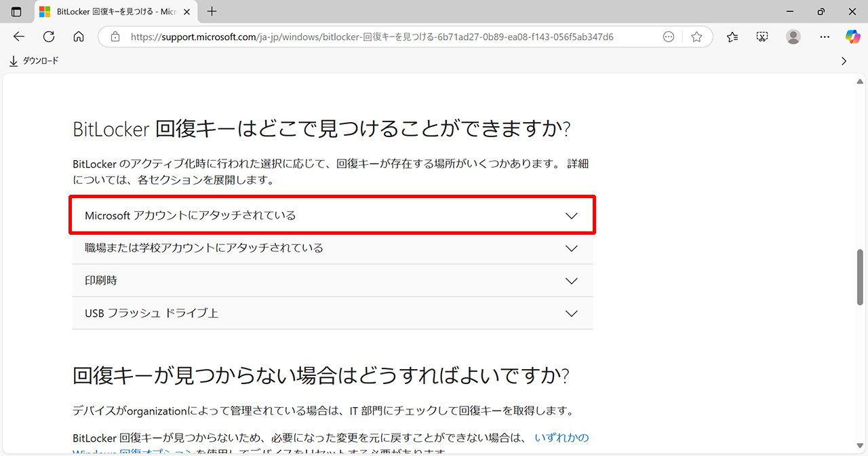Click the page scrollbar up arrow

(861, 81)
